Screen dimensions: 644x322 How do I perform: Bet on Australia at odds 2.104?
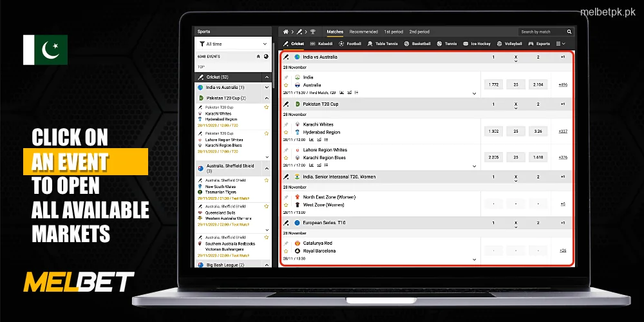tap(538, 84)
